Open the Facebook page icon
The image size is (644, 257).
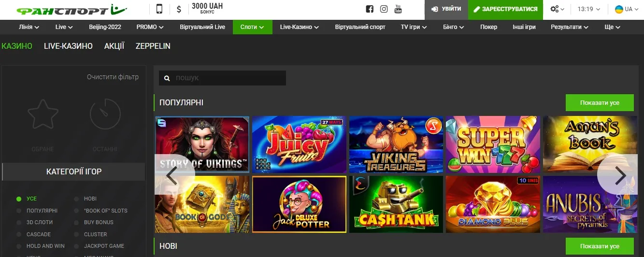(370, 9)
